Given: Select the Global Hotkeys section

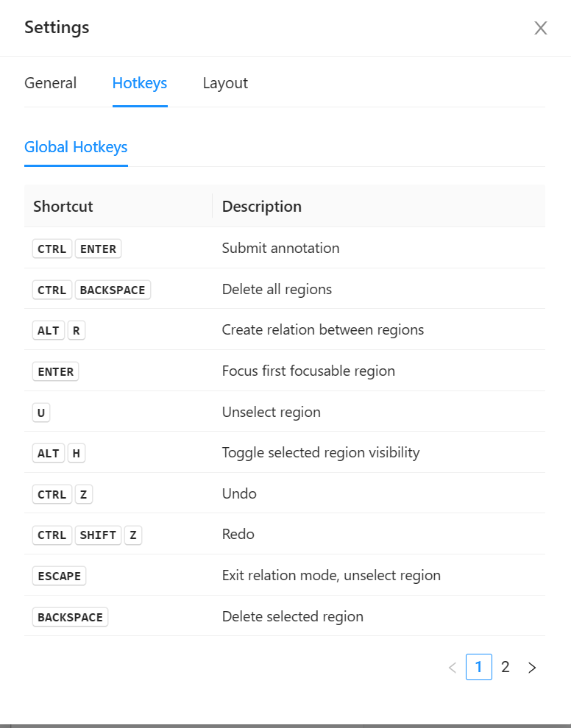Looking at the screenshot, I should pyautogui.click(x=76, y=147).
